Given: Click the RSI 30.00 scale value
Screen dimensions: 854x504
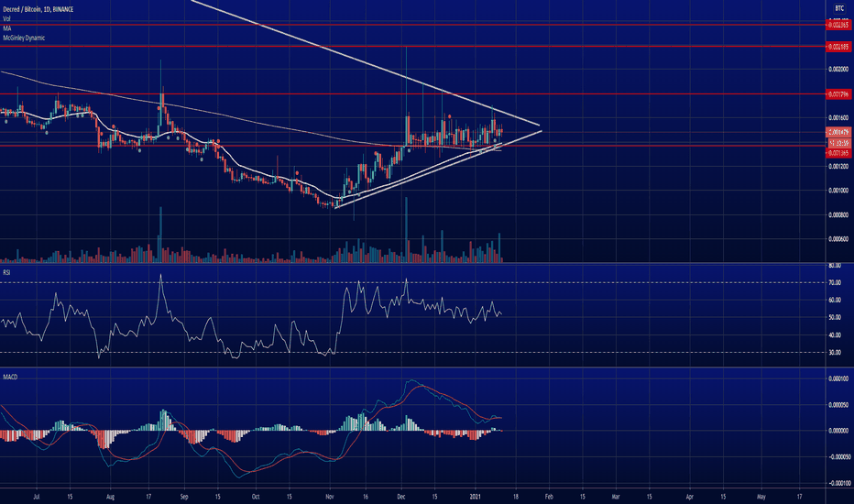Looking at the screenshot, I should coord(835,353).
